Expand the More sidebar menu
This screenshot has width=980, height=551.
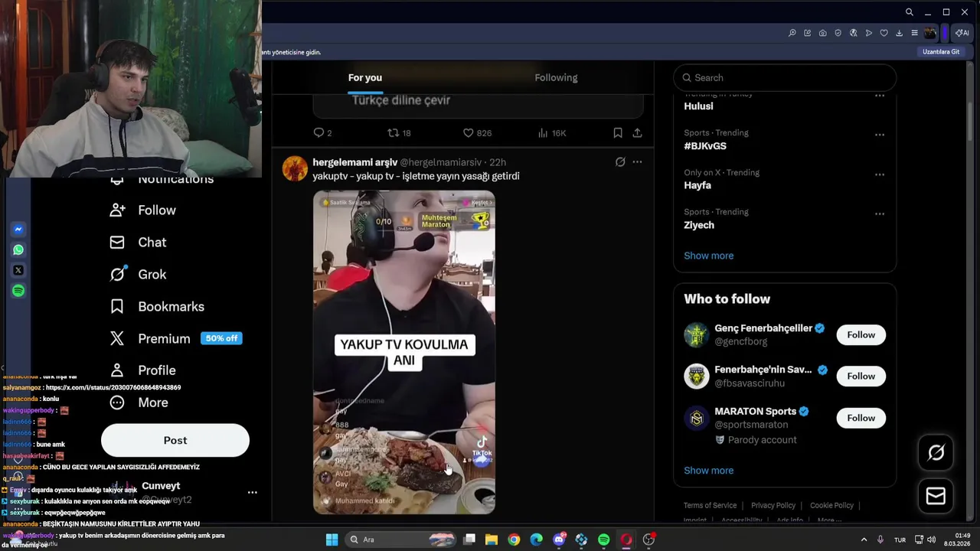[139, 403]
